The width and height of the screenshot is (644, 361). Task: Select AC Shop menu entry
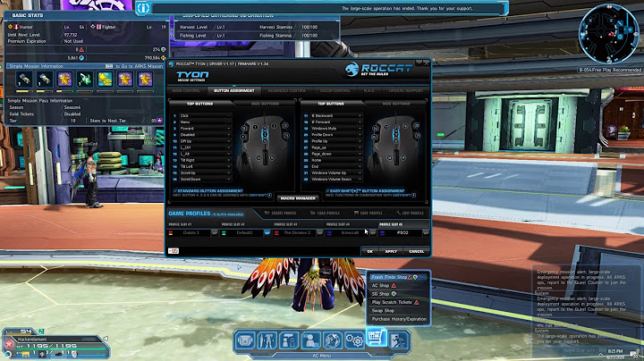coord(397,286)
